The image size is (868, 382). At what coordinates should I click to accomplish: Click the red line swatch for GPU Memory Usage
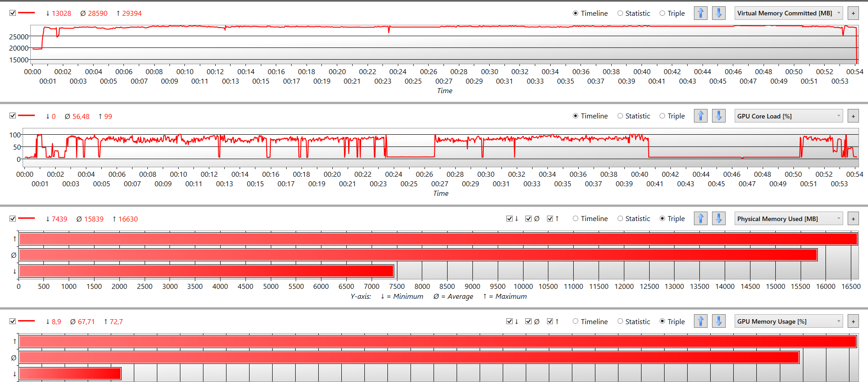click(x=27, y=321)
